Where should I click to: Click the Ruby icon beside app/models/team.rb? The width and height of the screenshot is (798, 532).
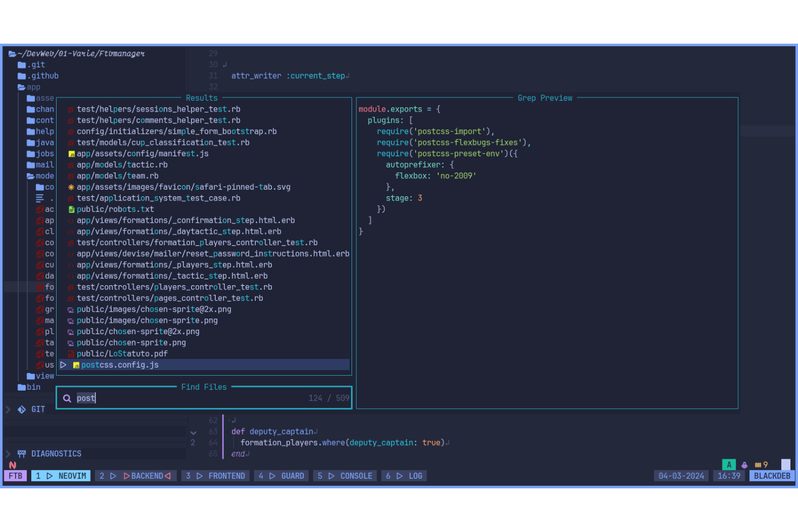(x=71, y=176)
